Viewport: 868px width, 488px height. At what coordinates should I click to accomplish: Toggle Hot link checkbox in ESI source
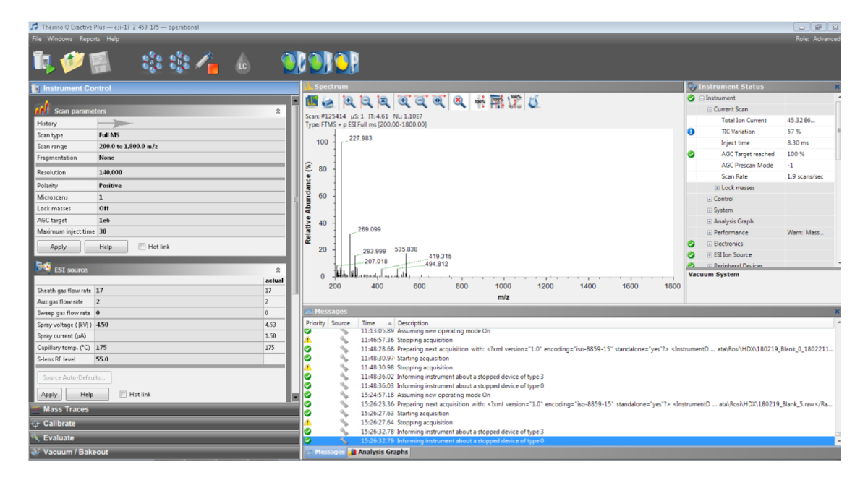(x=124, y=395)
